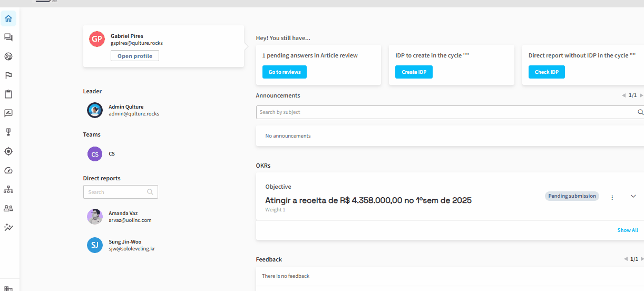Viewport: 644px width, 291px height.
Task: Click the Check IDP button
Action: pos(546,72)
